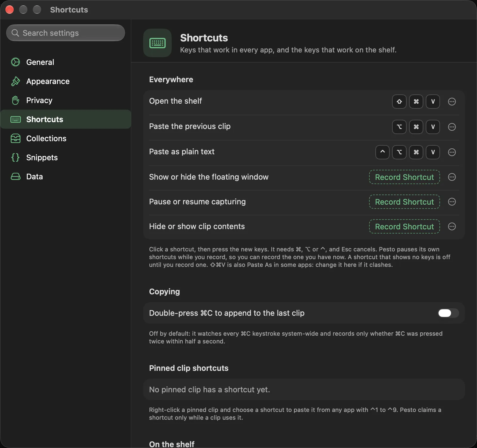Image resolution: width=477 pixels, height=448 pixels.
Task: Click the Data drive icon
Action: point(16,176)
